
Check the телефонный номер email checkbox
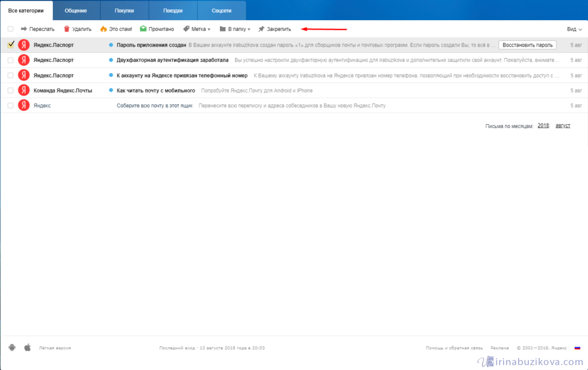[10, 75]
